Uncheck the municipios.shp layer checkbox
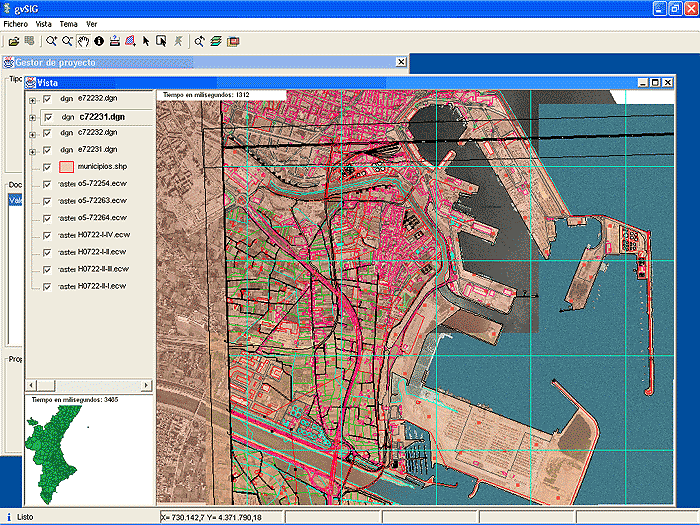The height and width of the screenshot is (525, 700). [47, 167]
